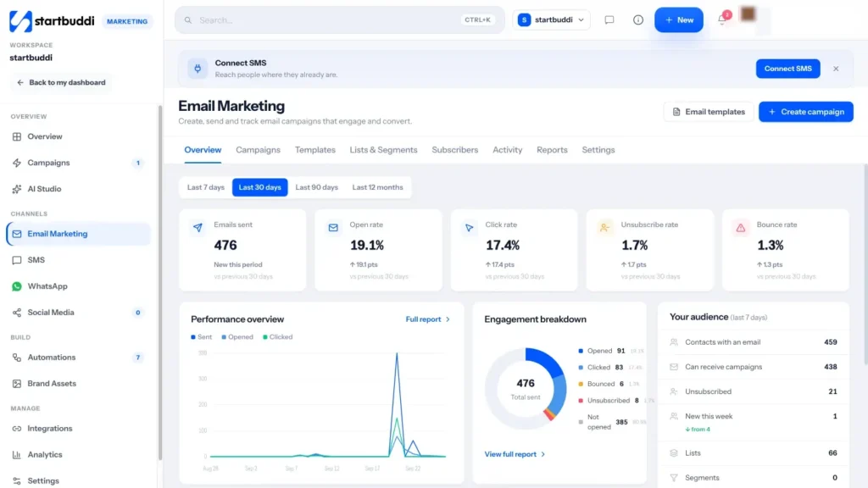
Task: Open the startbuddi workspace dropdown
Action: pos(551,20)
